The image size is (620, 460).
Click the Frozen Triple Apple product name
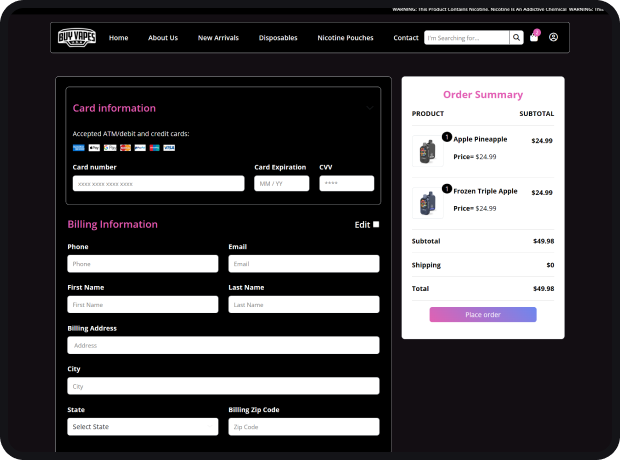point(485,191)
